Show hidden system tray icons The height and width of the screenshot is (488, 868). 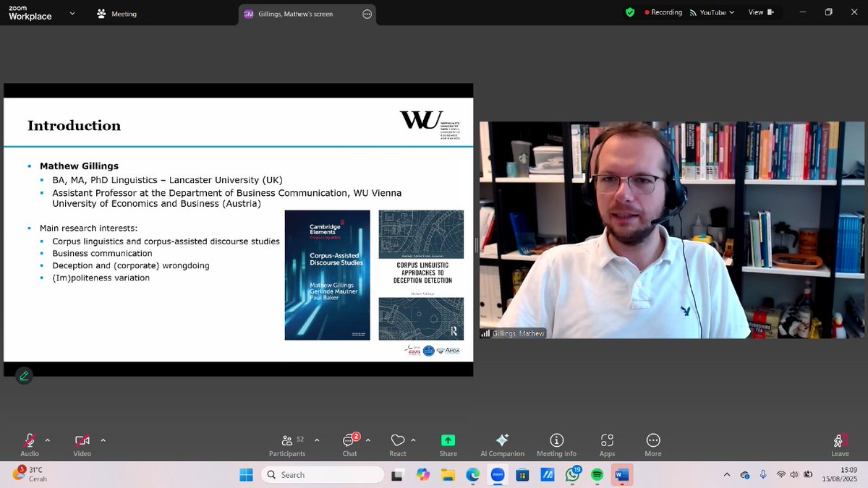(727, 475)
